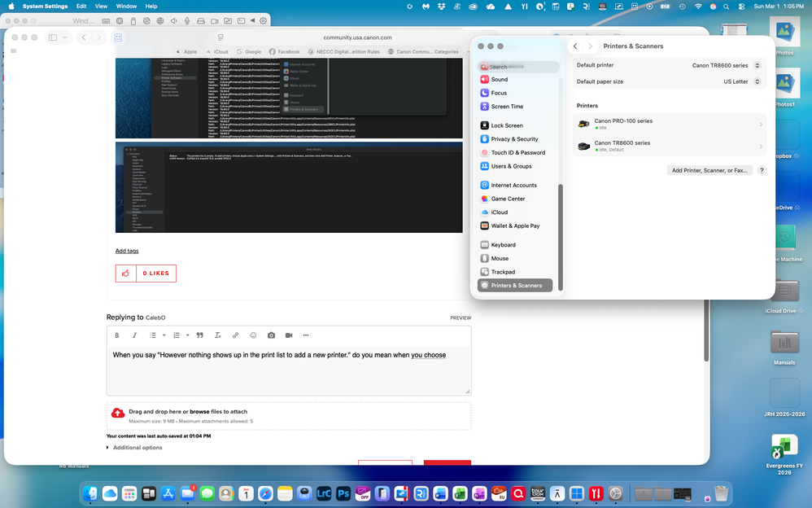
Task: Click the reply text area in Safari
Action: pos(289,370)
